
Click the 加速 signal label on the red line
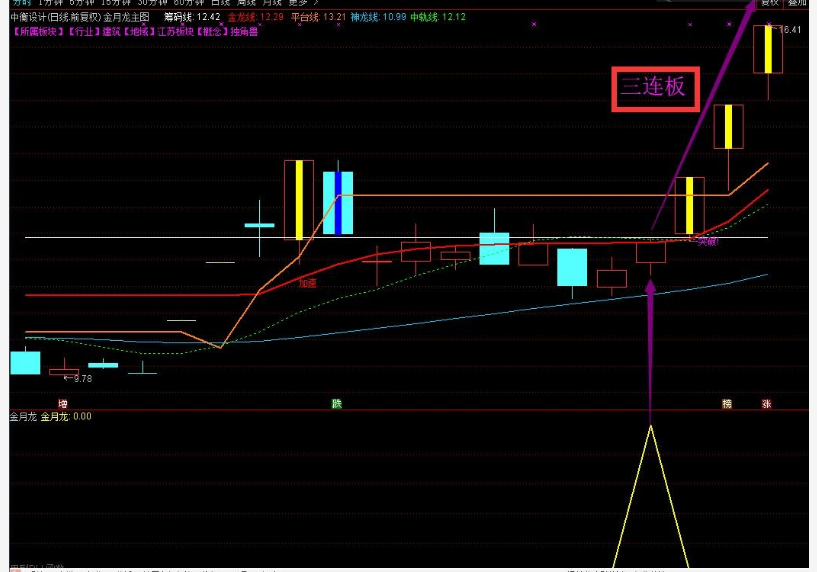(308, 283)
